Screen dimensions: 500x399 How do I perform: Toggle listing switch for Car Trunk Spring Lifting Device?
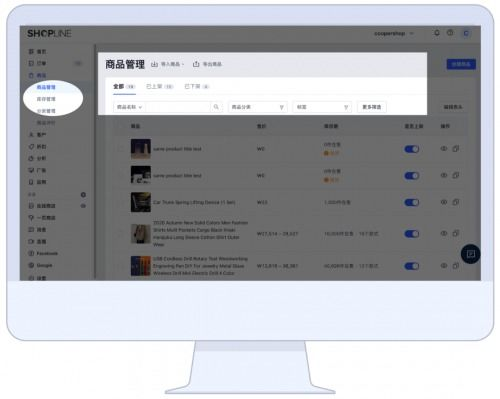tap(412, 202)
